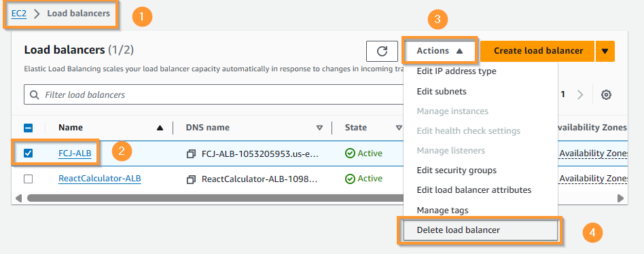Open ReactCalculator-ALB load balancer link
The width and height of the screenshot is (644, 254).
tap(100, 179)
